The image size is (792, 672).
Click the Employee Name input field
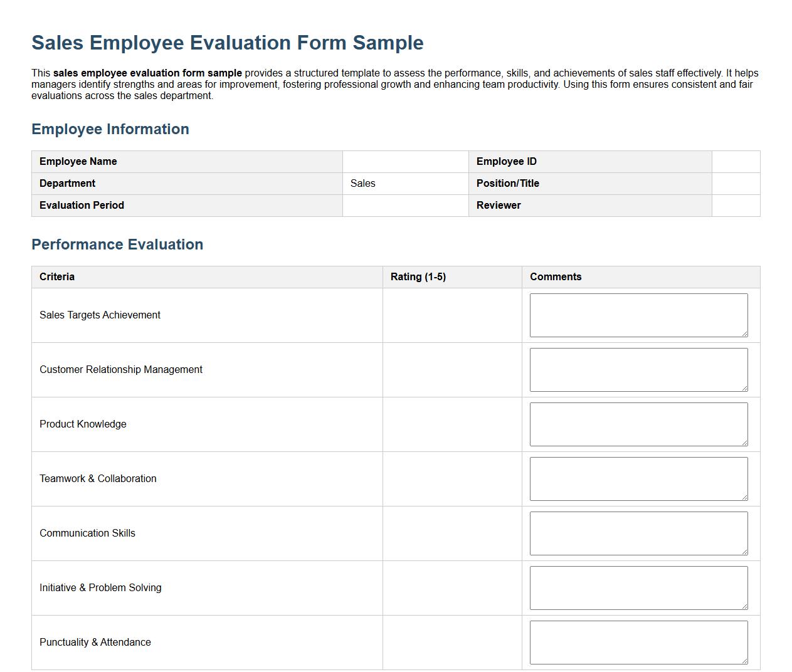tap(404, 161)
